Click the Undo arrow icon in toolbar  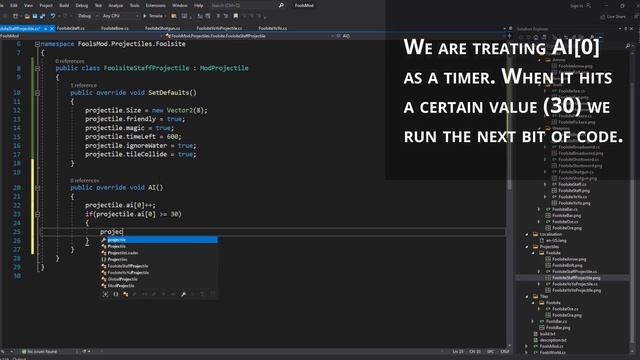[53, 16]
